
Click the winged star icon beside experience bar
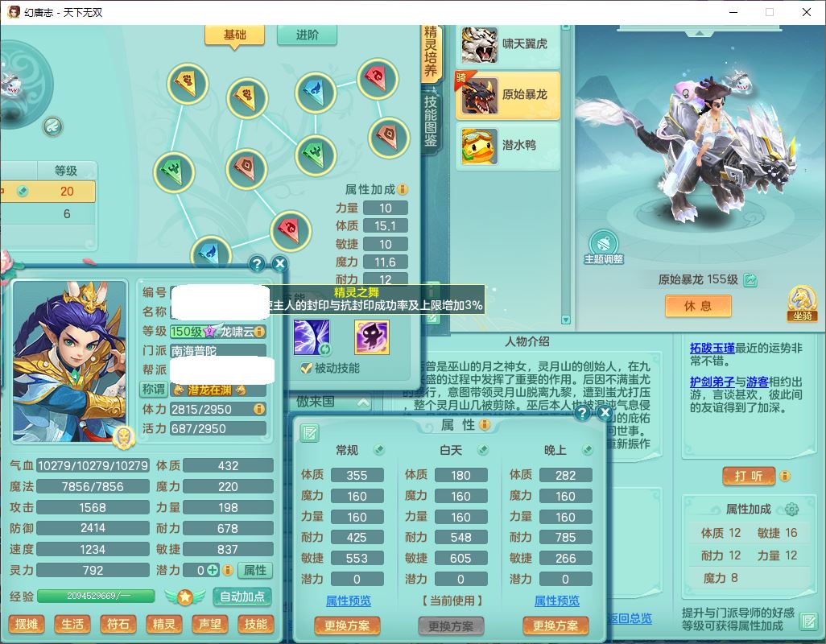click(184, 597)
